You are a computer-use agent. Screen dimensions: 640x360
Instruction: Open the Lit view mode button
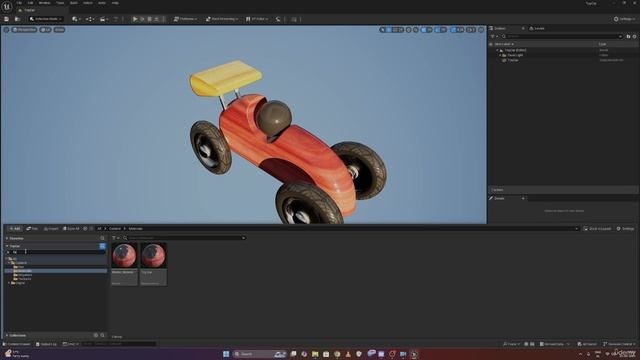[45, 30]
